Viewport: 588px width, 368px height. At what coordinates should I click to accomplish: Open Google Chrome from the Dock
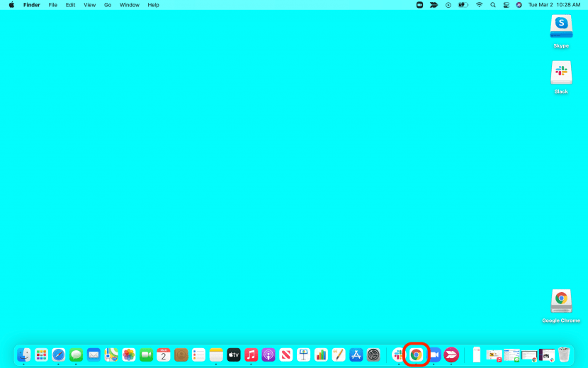tap(416, 355)
